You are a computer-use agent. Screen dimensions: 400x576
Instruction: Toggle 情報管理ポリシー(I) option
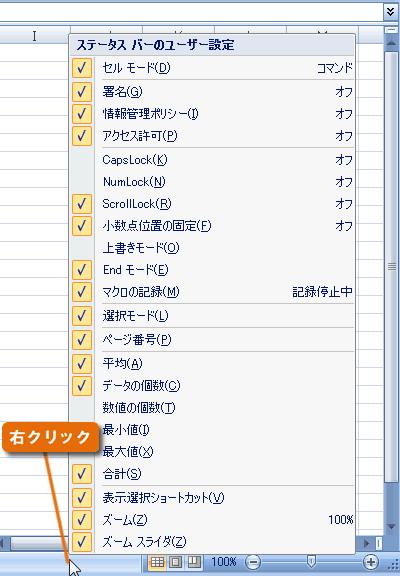(212, 114)
